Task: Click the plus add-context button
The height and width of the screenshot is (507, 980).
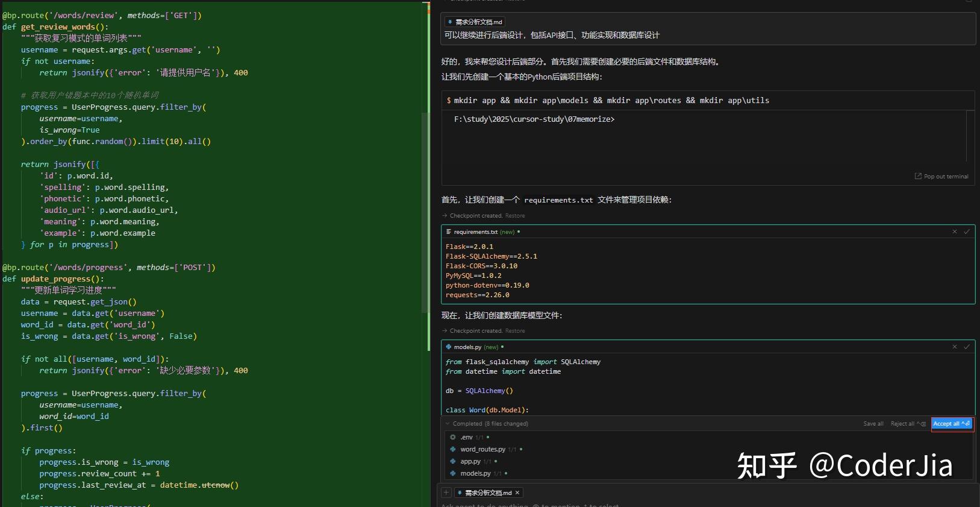Action: coord(446,493)
